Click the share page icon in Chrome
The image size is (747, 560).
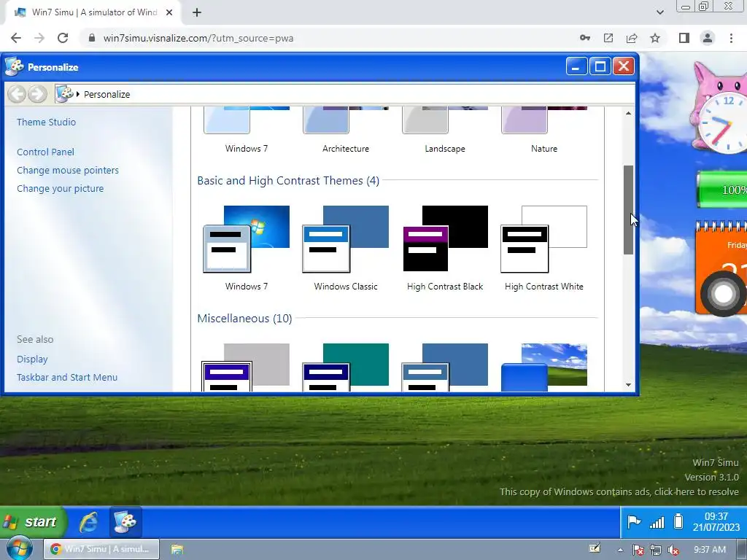pyautogui.click(x=632, y=38)
